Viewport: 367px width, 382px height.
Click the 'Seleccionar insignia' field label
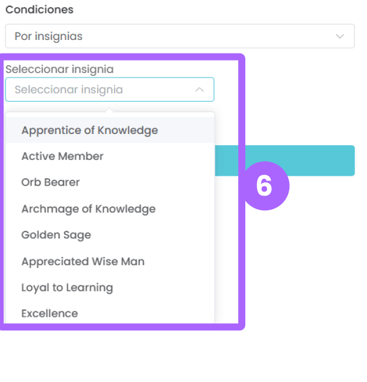click(59, 69)
